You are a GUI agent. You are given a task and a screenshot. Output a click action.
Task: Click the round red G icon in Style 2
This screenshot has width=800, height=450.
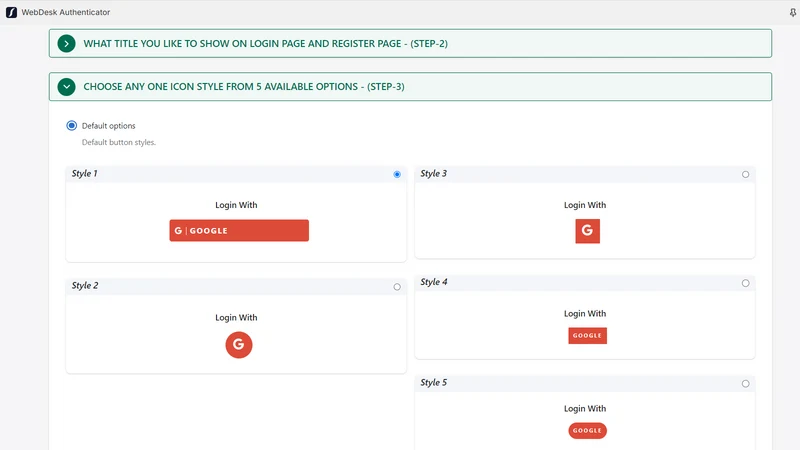pos(239,345)
